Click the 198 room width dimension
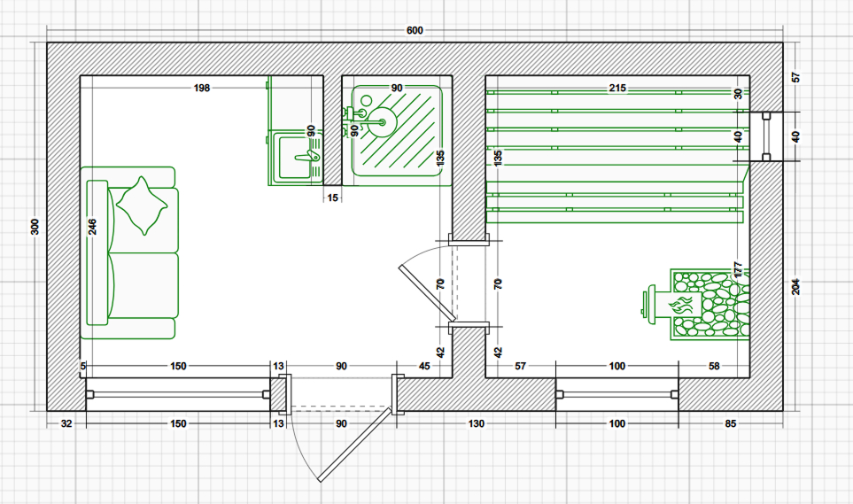The image size is (853, 504). 202,88
